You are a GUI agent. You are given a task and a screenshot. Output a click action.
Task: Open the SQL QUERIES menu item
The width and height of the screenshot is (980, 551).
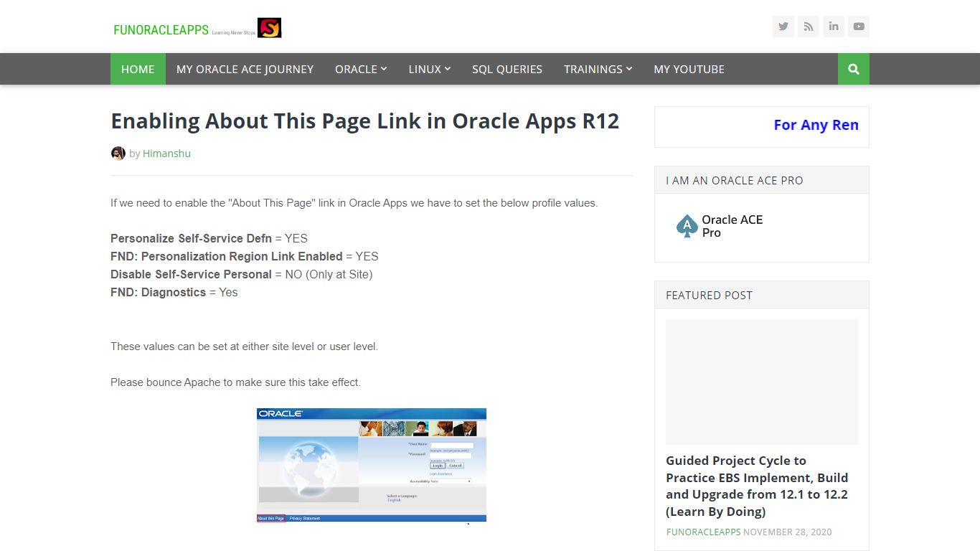coord(507,69)
